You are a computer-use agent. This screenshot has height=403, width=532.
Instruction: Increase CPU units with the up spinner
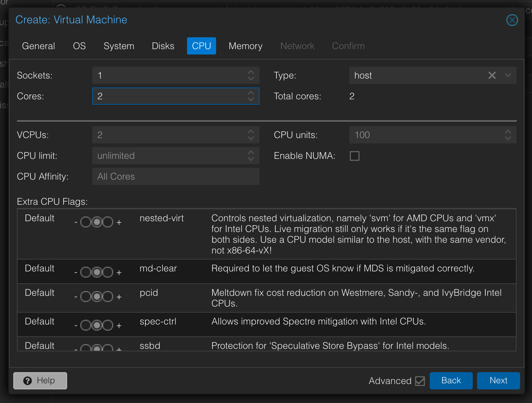508,132
